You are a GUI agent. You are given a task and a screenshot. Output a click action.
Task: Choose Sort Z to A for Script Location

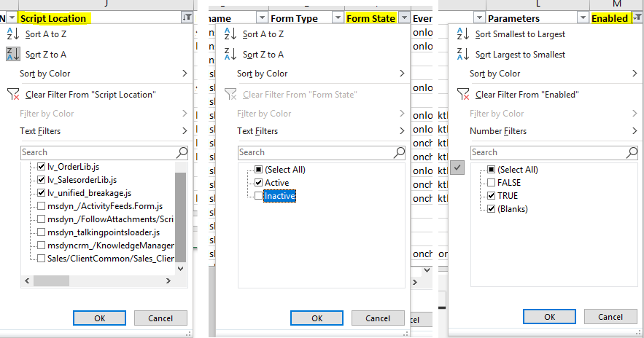46,54
